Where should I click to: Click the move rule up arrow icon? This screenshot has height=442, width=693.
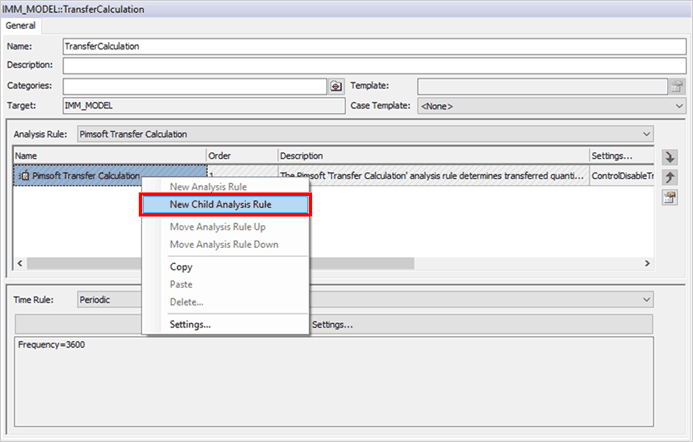point(670,177)
